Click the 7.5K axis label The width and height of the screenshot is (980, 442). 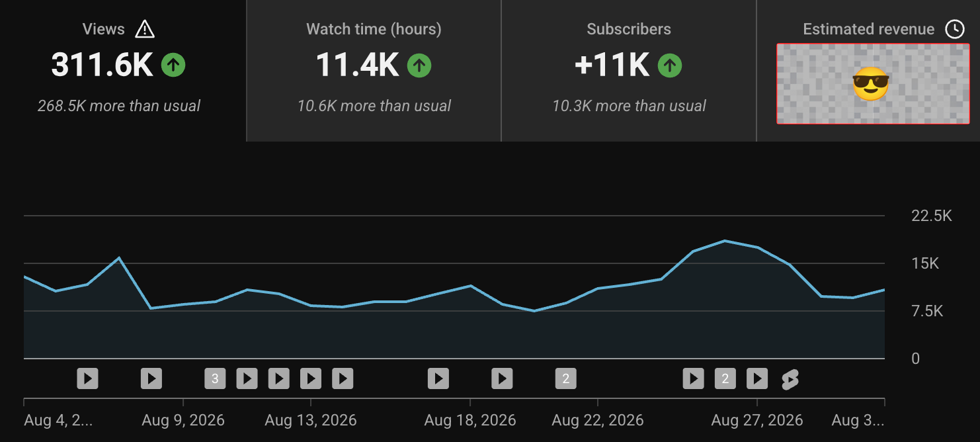(x=927, y=311)
